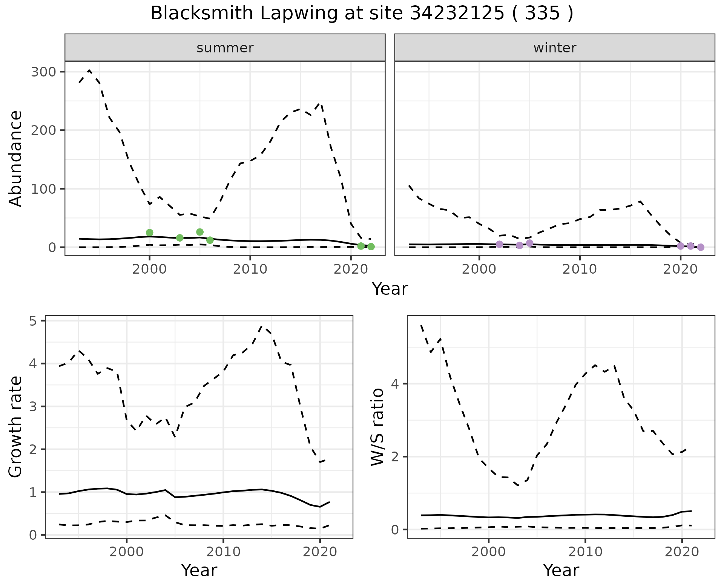Screen dimensions: 724x588
Task: Click the Year label under the Growth rate plot
Action: pyautogui.click(x=199, y=571)
